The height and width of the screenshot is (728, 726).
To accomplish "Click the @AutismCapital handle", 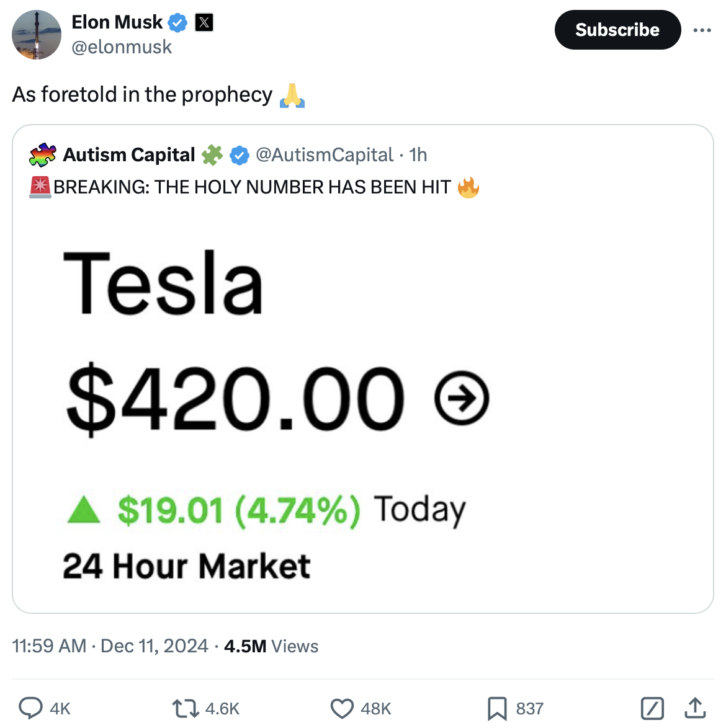I will tap(325, 154).
